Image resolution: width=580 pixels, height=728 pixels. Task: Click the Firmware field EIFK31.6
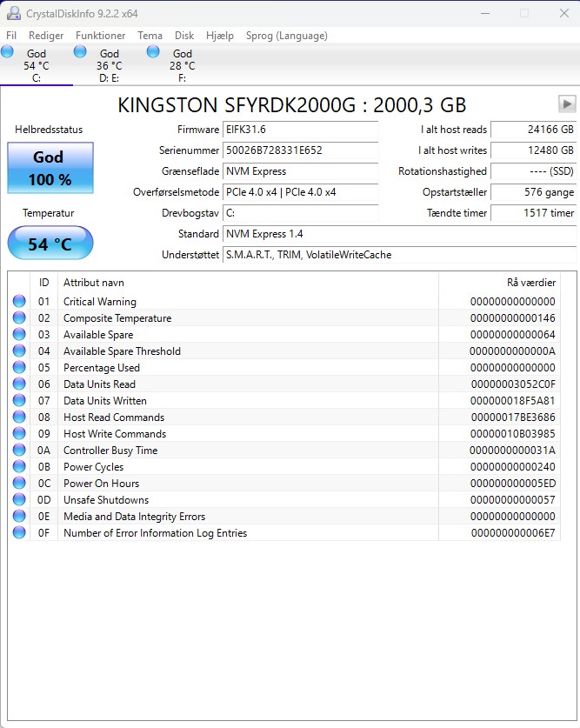coord(301,130)
